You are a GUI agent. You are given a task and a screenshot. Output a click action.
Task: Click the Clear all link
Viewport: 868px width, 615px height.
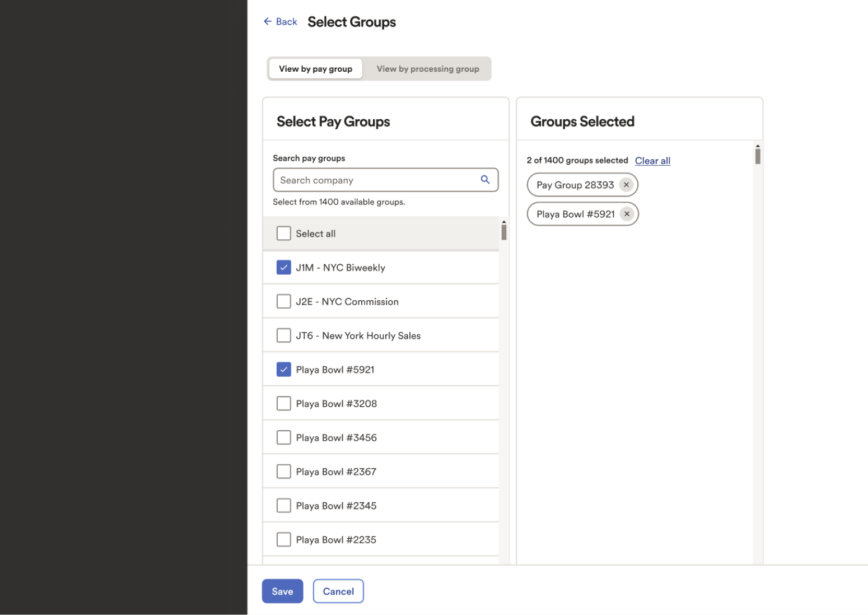(x=652, y=160)
